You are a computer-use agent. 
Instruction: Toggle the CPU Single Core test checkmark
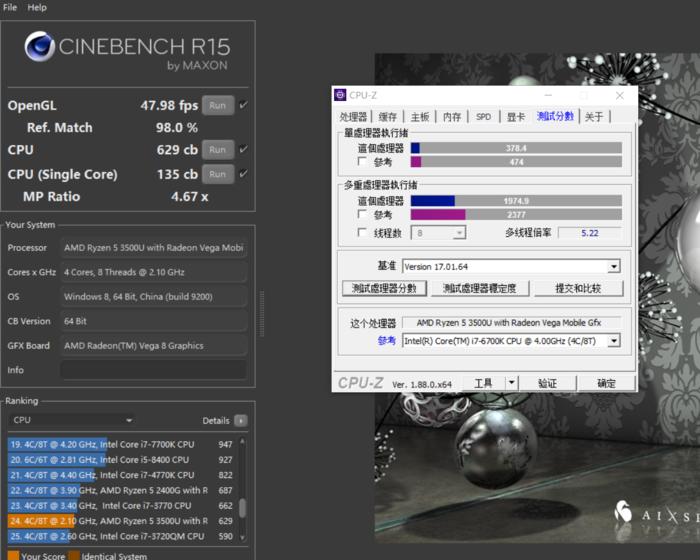click(x=243, y=174)
